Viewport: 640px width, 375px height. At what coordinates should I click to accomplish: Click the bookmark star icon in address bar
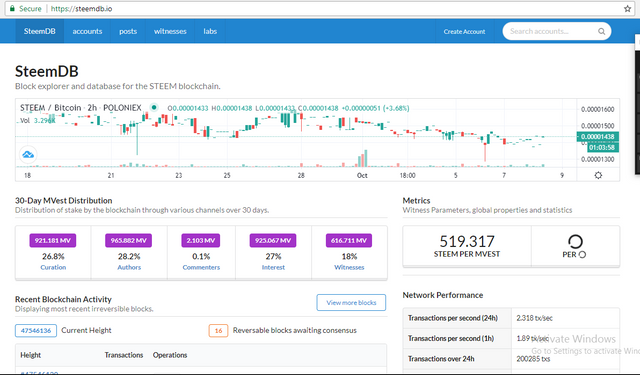click(627, 9)
